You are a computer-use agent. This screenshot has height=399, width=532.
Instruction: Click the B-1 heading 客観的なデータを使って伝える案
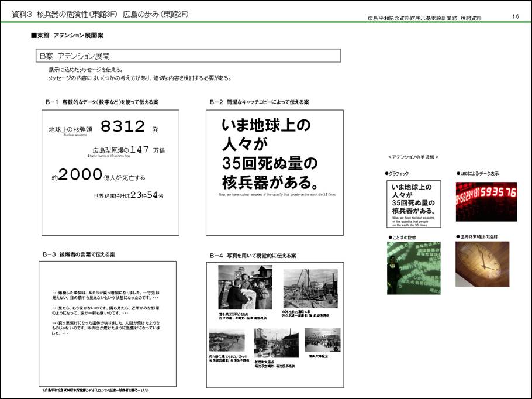(x=102, y=102)
